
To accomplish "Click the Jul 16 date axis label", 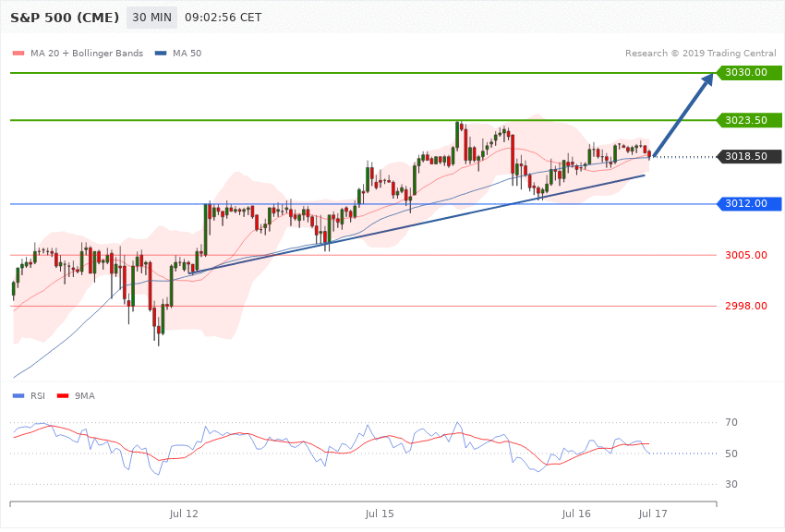I will tap(576, 514).
